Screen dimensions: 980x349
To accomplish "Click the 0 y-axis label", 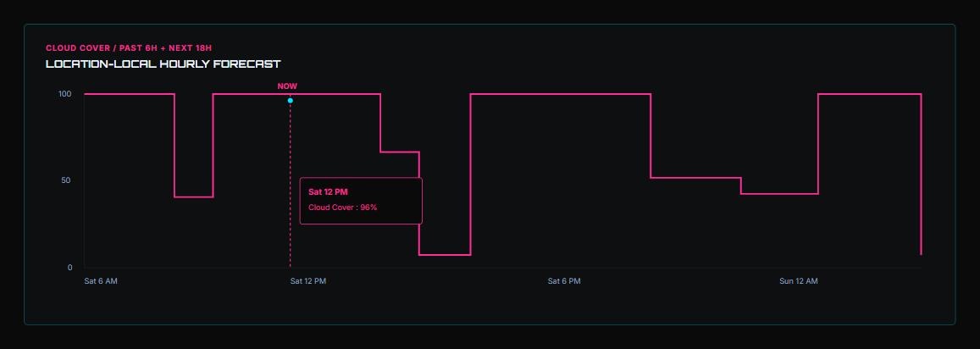I will pos(70,268).
